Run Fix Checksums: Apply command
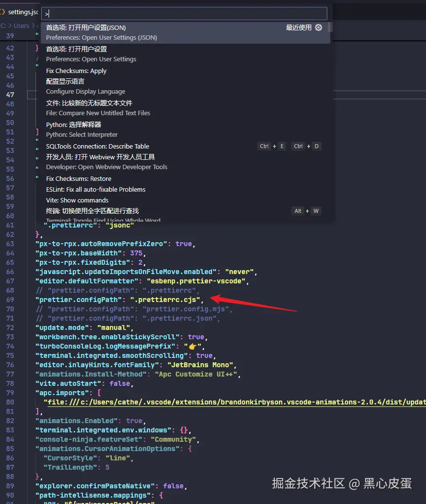 (x=186, y=71)
